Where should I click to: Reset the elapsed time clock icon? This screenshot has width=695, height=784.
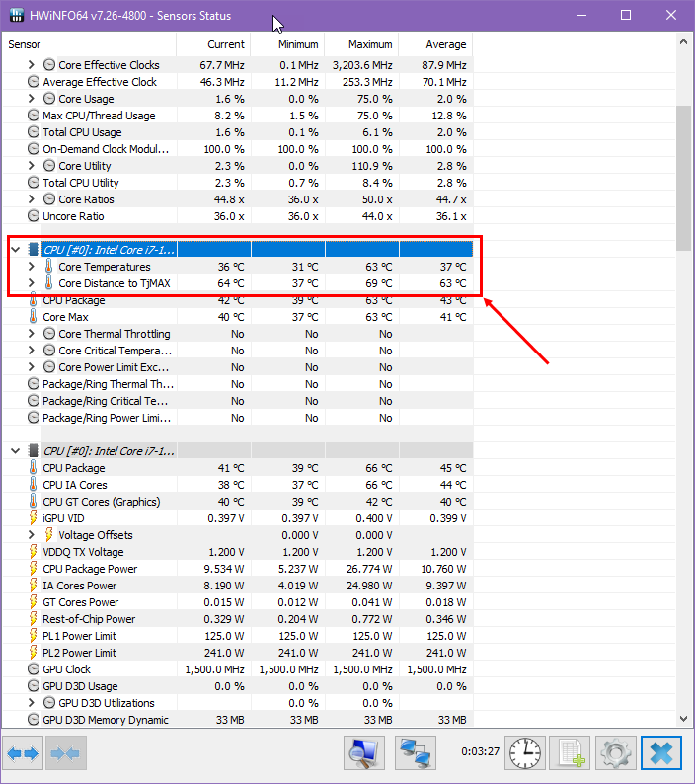pyautogui.click(x=525, y=753)
